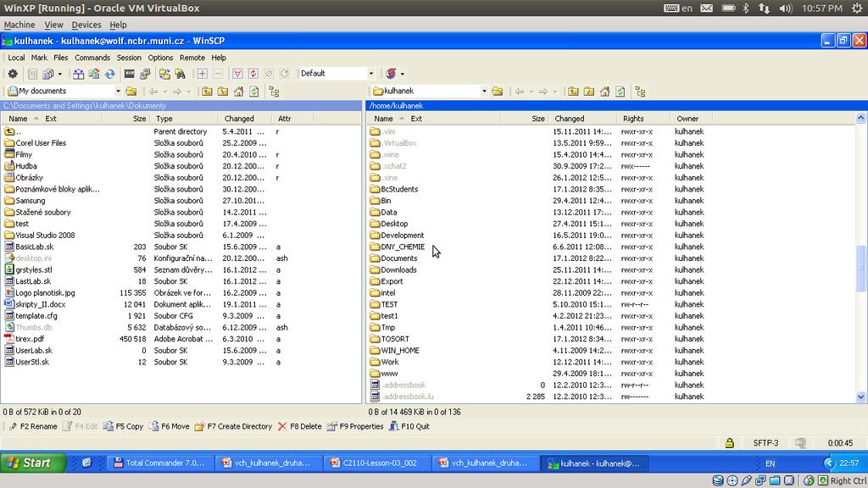
Task: Open remote directory browse folder icon
Action: pyautogui.click(x=497, y=91)
